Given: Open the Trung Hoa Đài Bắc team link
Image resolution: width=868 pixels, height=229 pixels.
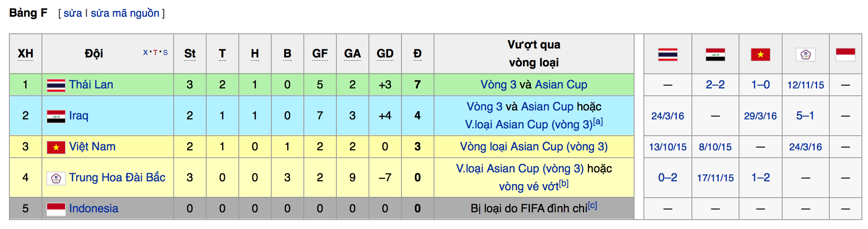Looking at the screenshot, I should [117, 178].
